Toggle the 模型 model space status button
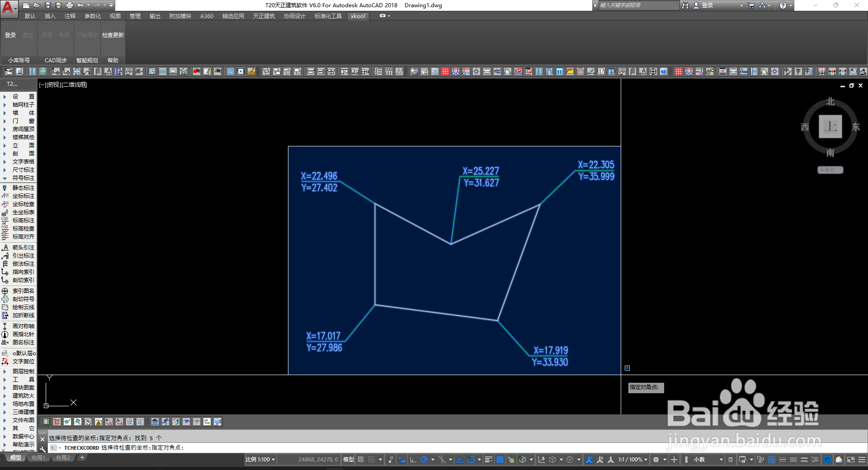This screenshot has height=470, width=868. (349, 460)
